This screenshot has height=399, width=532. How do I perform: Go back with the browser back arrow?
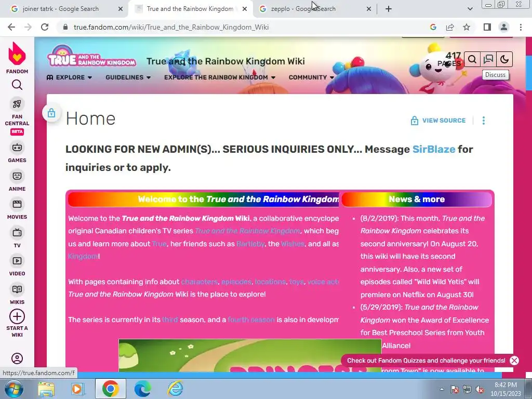click(x=11, y=27)
